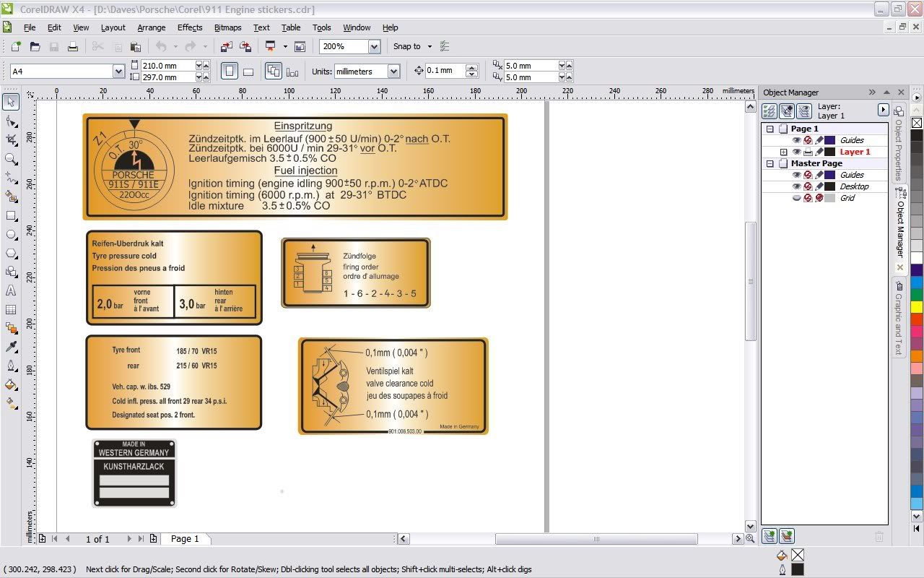Select the Pick tool in the toolbox

[11, 102]
